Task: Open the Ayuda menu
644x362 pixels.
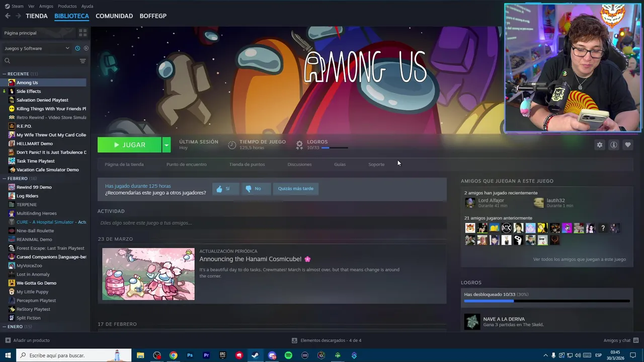Action: [x=87, y=6]
